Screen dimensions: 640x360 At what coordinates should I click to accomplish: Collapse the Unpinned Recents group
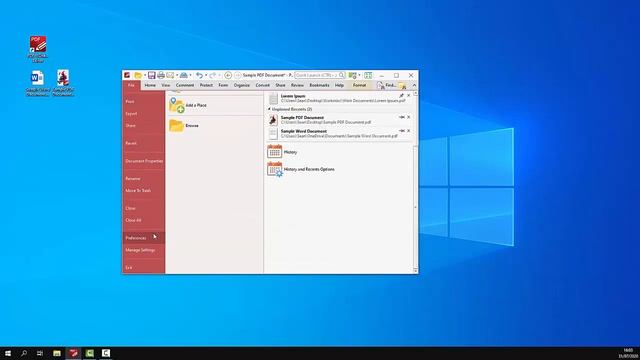tap(269, 109)
